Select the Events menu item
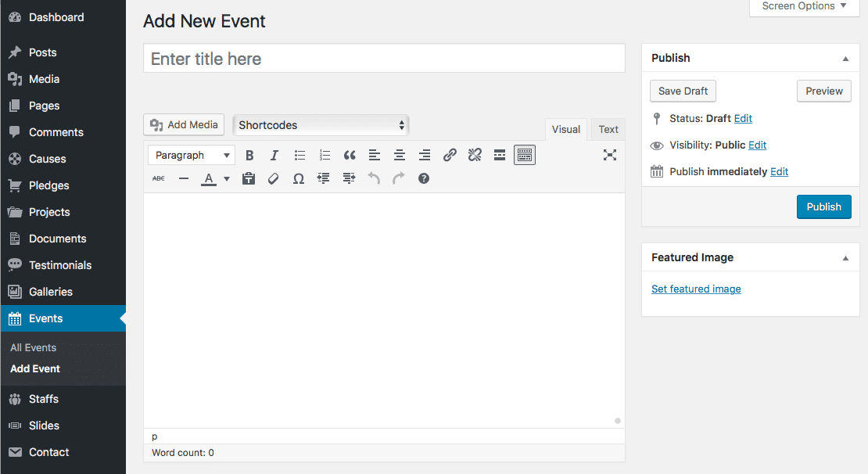 [63, 318]
